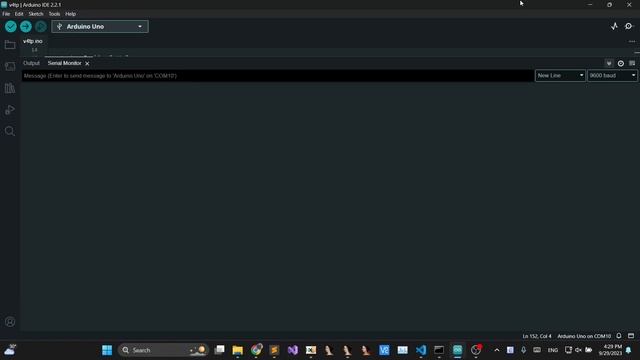
Task: Select the v4tp.ino editor tab
Action: click(x=33, y=41)
